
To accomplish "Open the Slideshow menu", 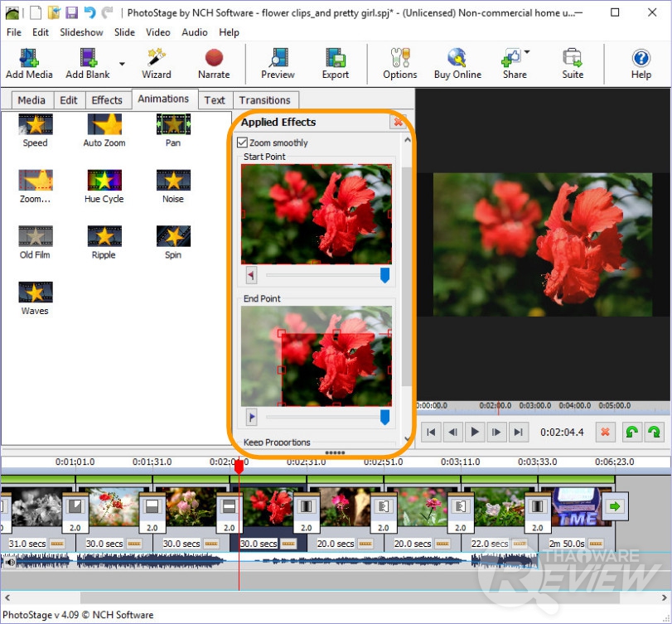I will pos(81,32).
